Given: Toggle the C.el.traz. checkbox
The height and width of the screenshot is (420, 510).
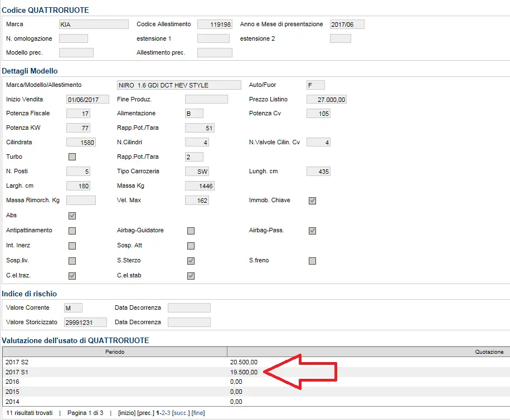Looking at the screenshot, I should pos(72,276).
